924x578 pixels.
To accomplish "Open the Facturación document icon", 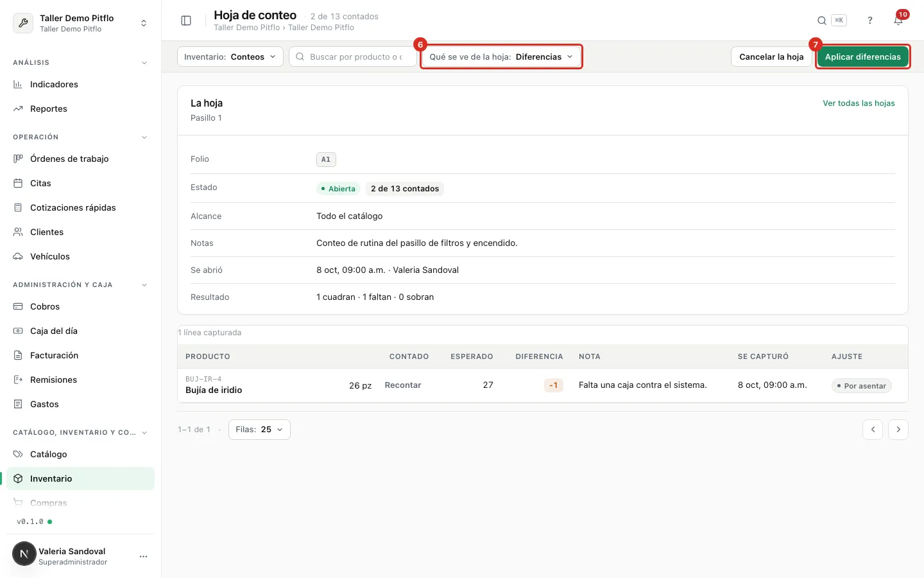I will 18,355.
